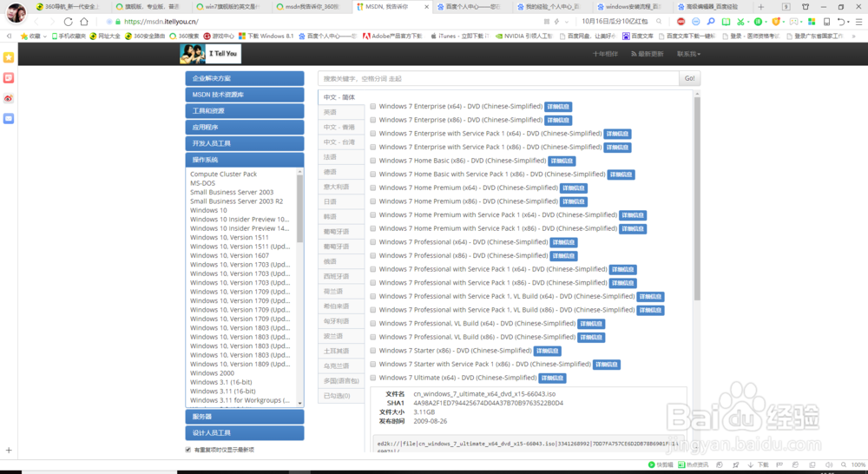
Task: Click the user avatar in top-left corner
Action: [x=16, y=11]
